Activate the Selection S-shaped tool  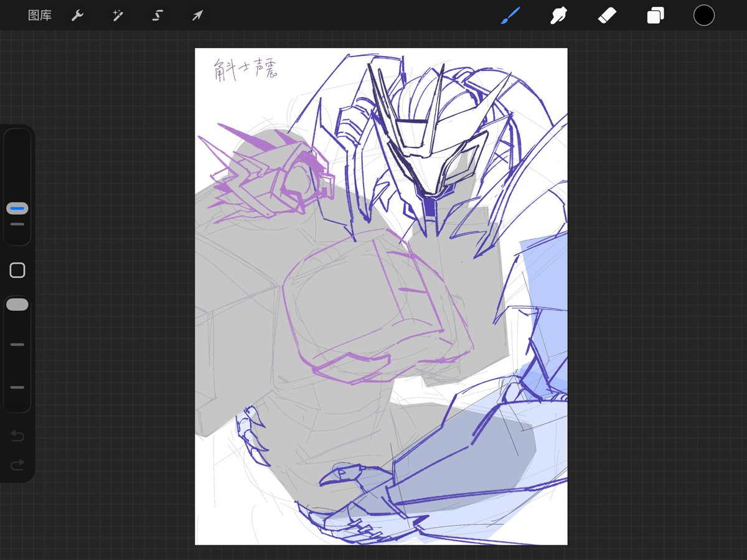coord(157,16)
